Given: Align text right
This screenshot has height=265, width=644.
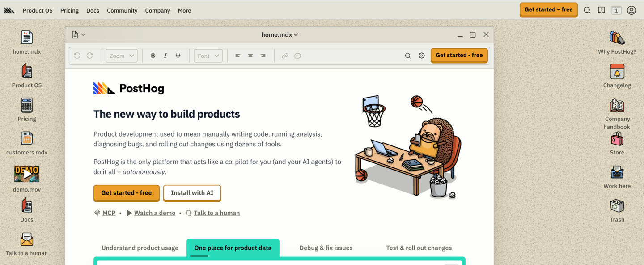Looking at the screenshot, I should [x=263, y=56].
